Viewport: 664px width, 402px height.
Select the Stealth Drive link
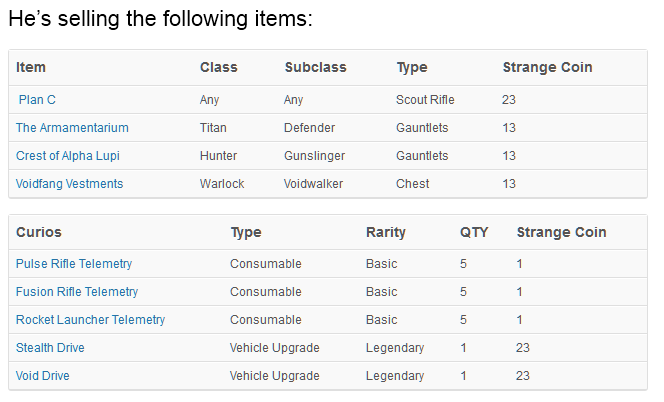tap(50, 348)
